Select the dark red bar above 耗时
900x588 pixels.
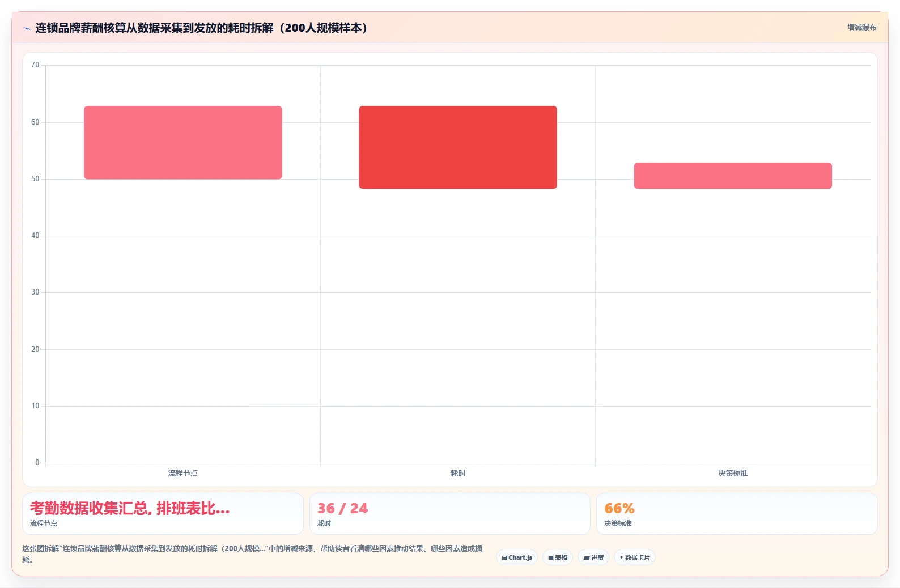(458, 147)
